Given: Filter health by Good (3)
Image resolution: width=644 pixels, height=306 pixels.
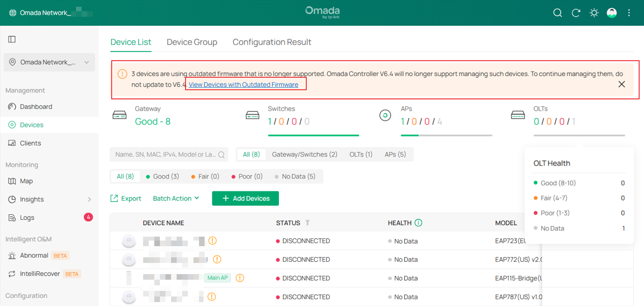Looking at the screenshot, I should coord(162,176).
